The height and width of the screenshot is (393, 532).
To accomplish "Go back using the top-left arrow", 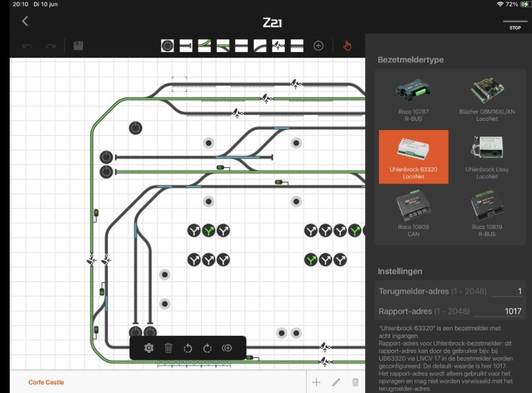I will 25,21.
